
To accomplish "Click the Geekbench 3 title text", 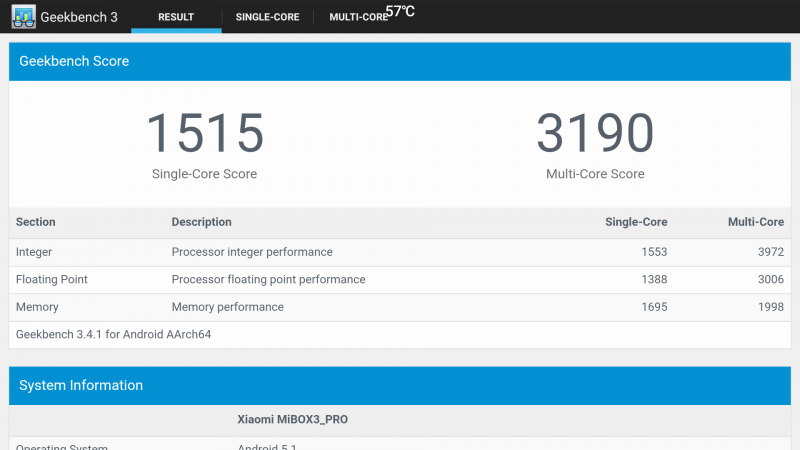I will (79, 17).
